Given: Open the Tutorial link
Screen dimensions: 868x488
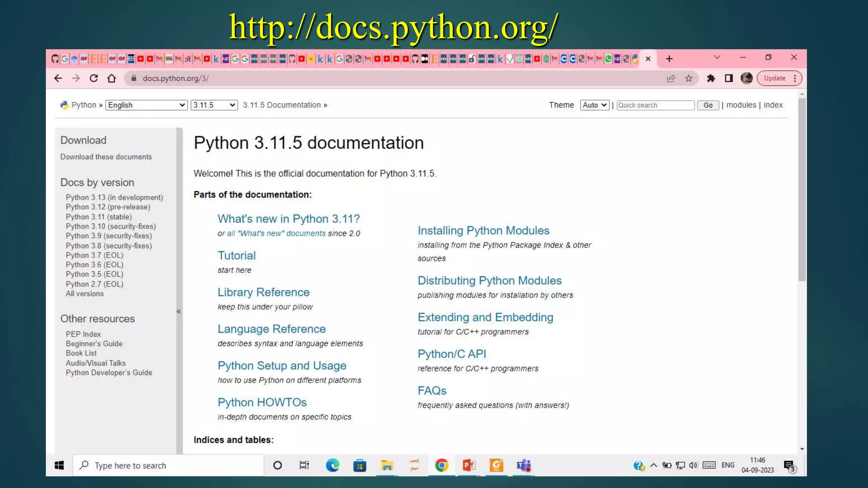Looking at the screenshot, I should pyautogui.click(x=236, y=255).
